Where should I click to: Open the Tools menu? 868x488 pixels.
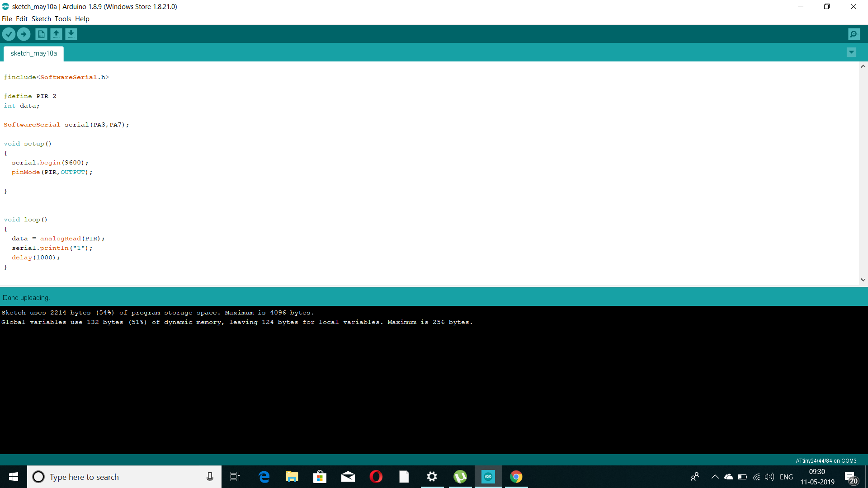click(x=63, y=19)
